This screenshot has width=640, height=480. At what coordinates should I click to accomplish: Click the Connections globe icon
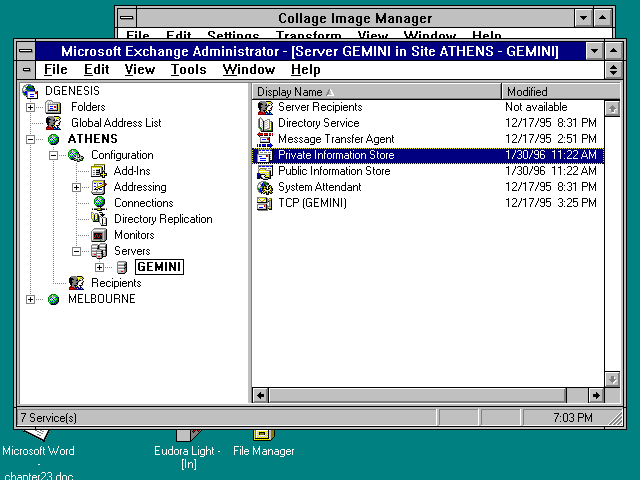[x=100, y=203]
